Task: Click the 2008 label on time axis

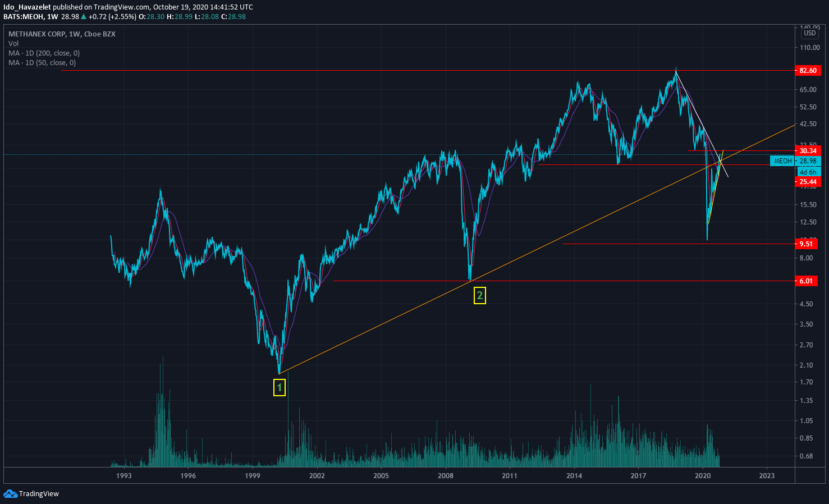Action: (x=446, y=476)
